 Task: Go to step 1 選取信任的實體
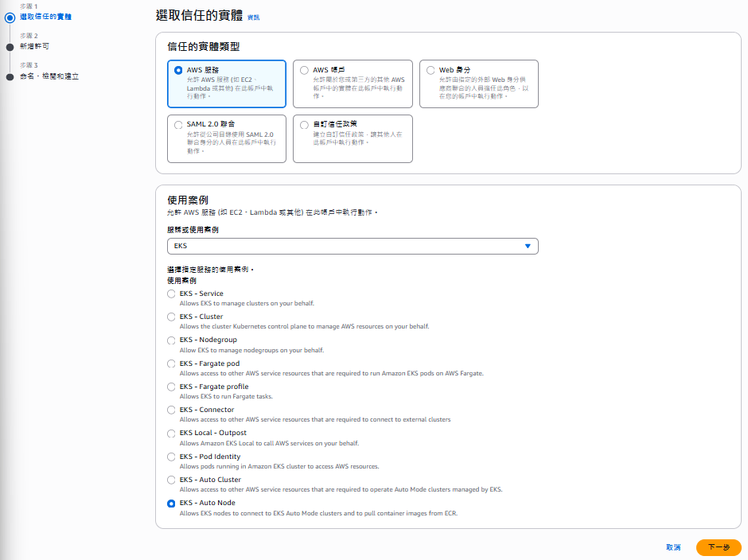pos(45,17)
